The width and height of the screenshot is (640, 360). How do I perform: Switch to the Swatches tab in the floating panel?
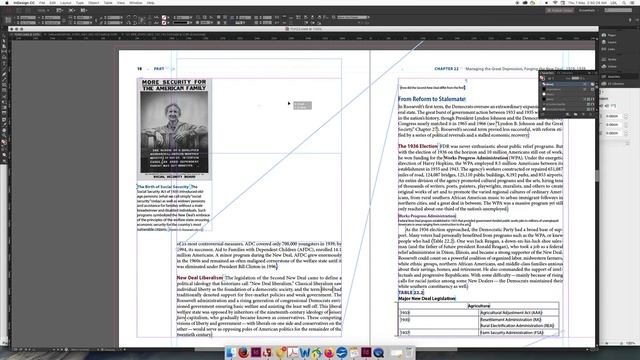pos(548,73)
